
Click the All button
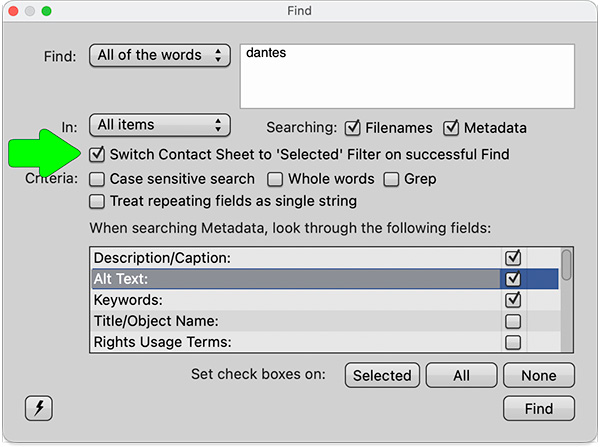461,376
